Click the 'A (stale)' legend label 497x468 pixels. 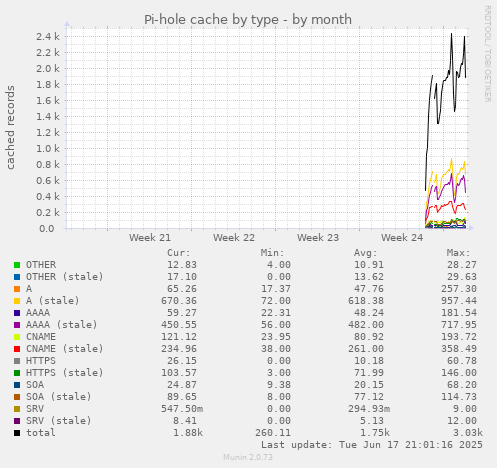click(53, 301)
